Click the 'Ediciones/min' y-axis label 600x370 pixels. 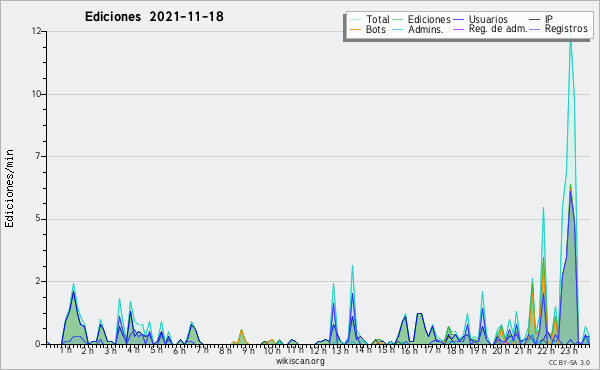pyautogui.click(x=9, y=188)
